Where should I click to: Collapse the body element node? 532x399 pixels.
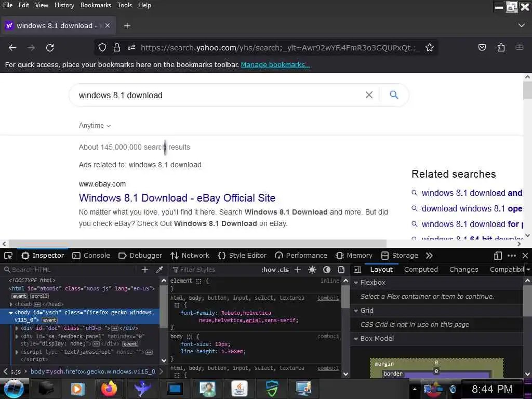[x=11, y=313]
